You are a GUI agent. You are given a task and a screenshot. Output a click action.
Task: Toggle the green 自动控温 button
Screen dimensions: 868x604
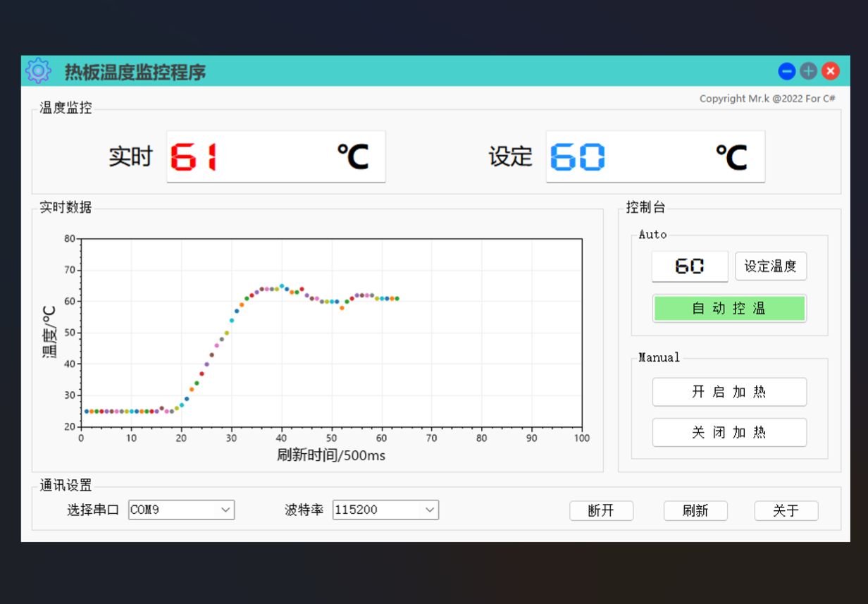tap(729, 309)
